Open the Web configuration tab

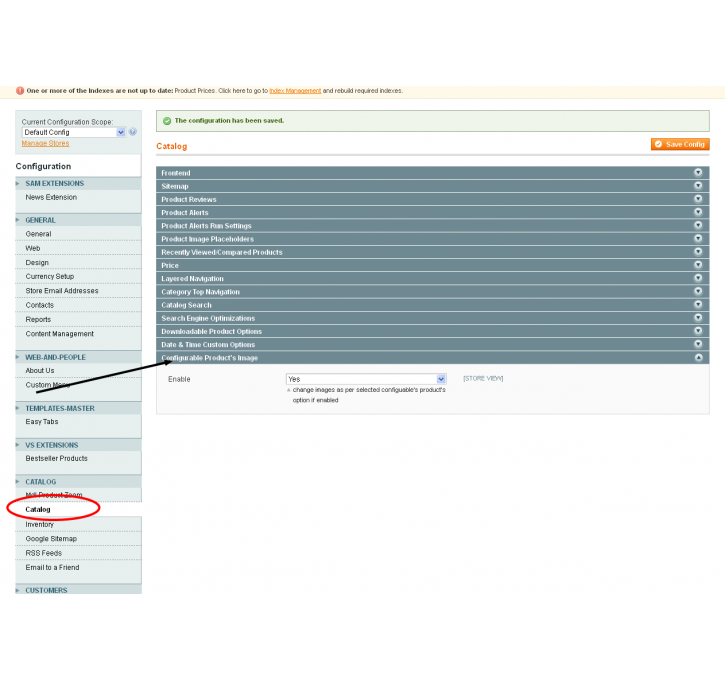tap(33, 248)
